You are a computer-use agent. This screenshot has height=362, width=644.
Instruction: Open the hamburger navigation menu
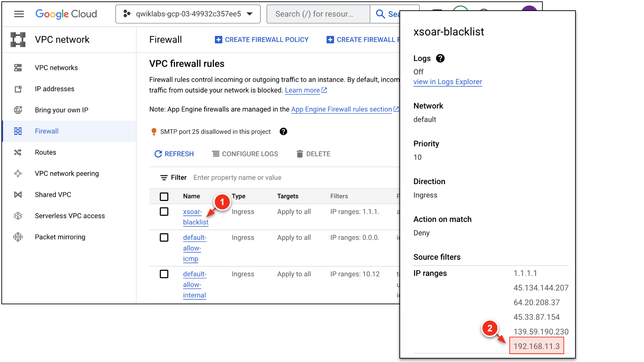[19, 14]
